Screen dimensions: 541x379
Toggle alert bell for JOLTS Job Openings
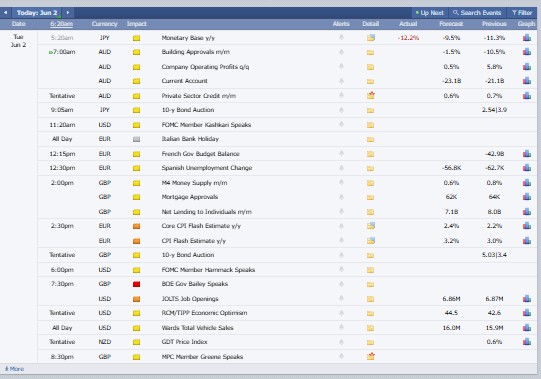[341, 298]
